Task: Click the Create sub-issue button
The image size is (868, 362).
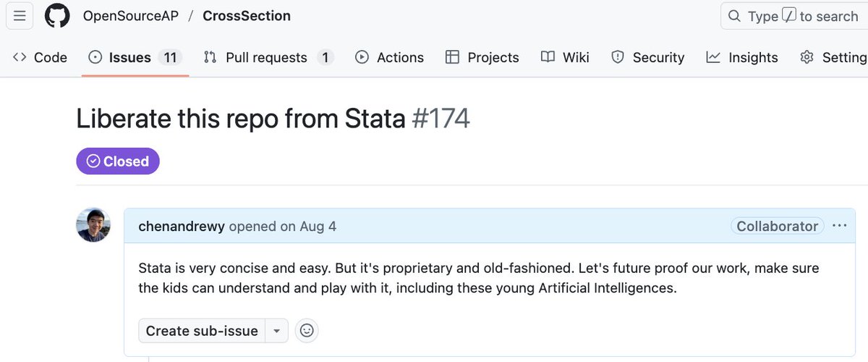Action: click(x=202, y=331)
